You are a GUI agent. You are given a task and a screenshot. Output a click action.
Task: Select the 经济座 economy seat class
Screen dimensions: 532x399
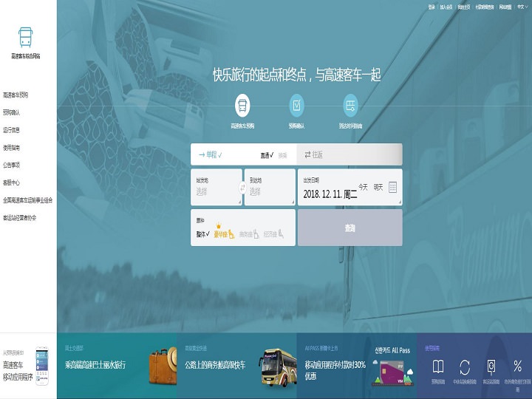point(273,234)
